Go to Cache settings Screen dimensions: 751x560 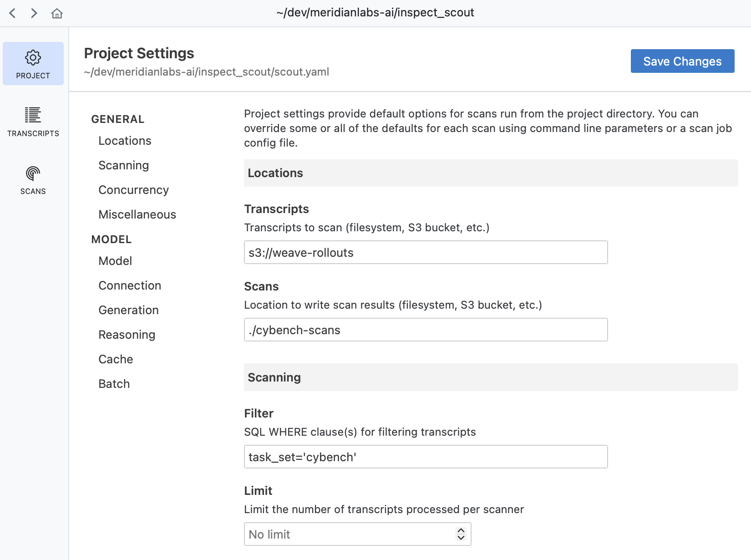coord(116,359)
